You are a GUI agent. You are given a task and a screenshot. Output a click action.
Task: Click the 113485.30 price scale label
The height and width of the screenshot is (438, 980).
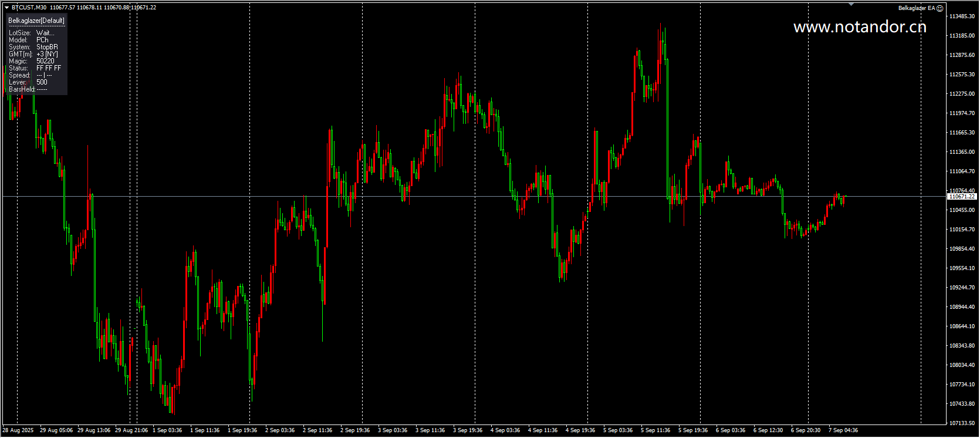[x=962, y=16]
